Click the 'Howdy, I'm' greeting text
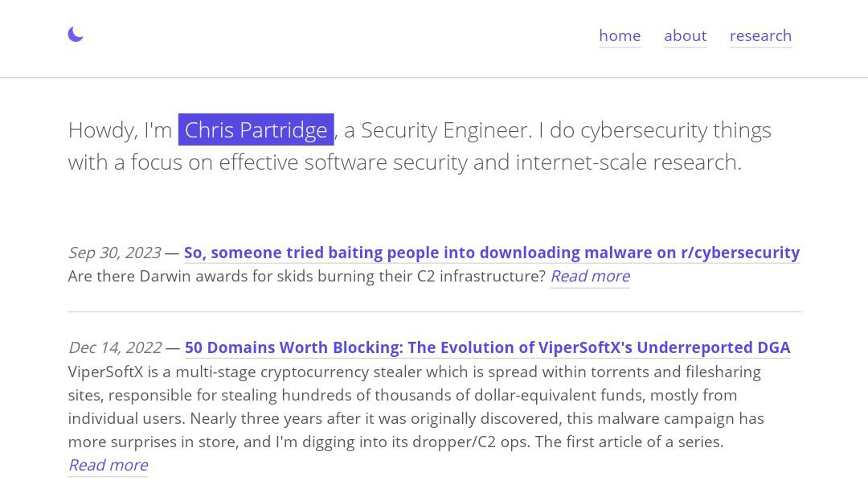The width and height of the screenshot is (868, 489). coord(120,130)
